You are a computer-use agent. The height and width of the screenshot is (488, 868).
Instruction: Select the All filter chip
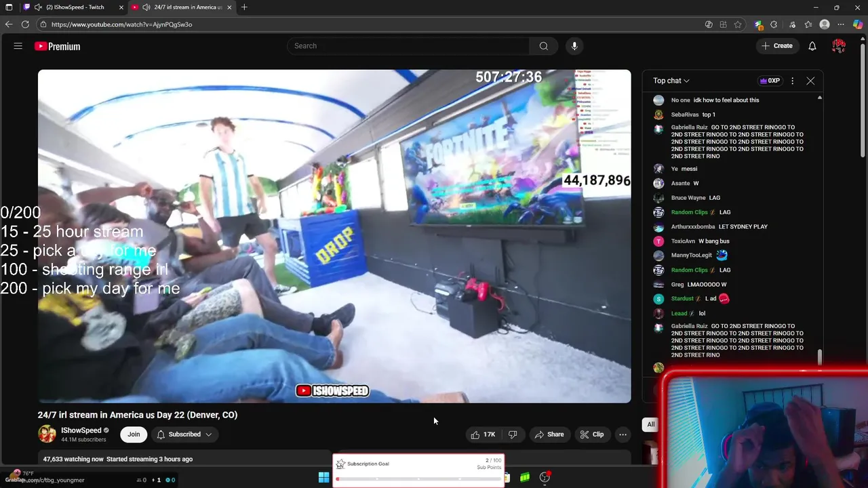click(650, 424)
